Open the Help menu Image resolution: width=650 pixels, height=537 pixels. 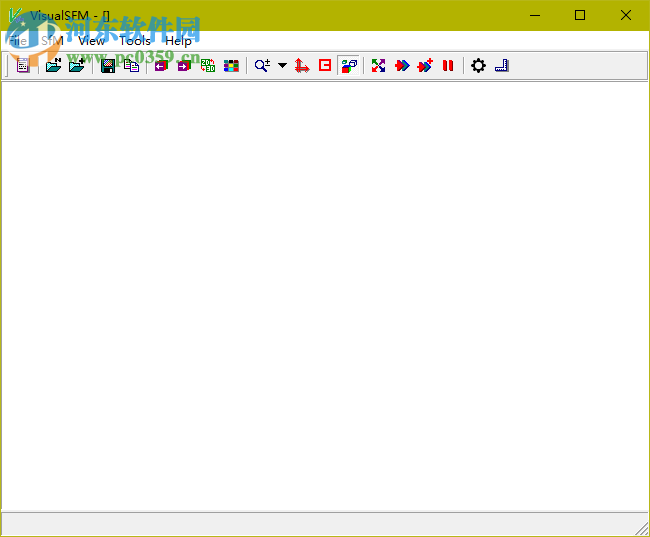point(178,41)
